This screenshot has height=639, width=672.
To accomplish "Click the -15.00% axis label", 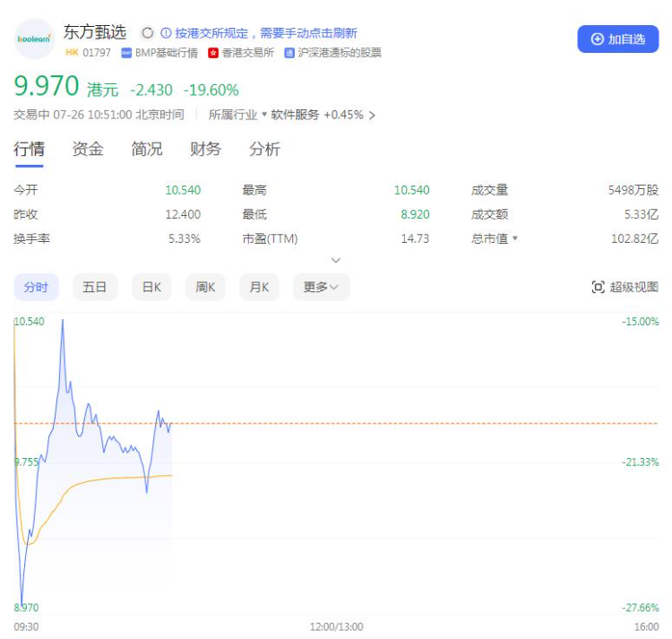I will click(x=641, y=321).
